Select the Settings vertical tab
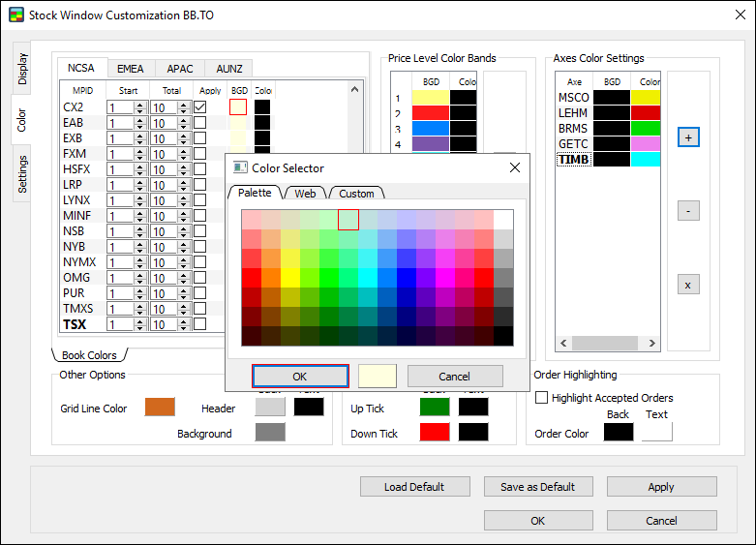This screenshot has height=545, width=756. [22, 173]
